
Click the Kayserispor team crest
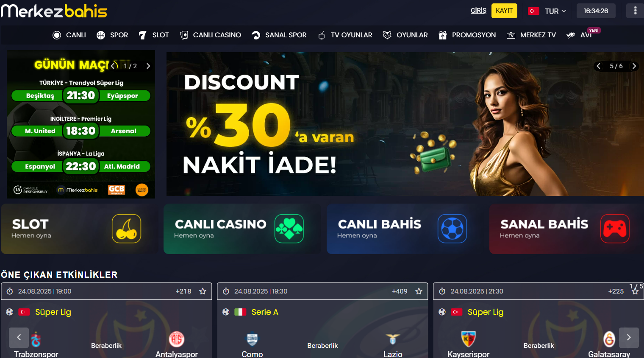coord(469,339)
